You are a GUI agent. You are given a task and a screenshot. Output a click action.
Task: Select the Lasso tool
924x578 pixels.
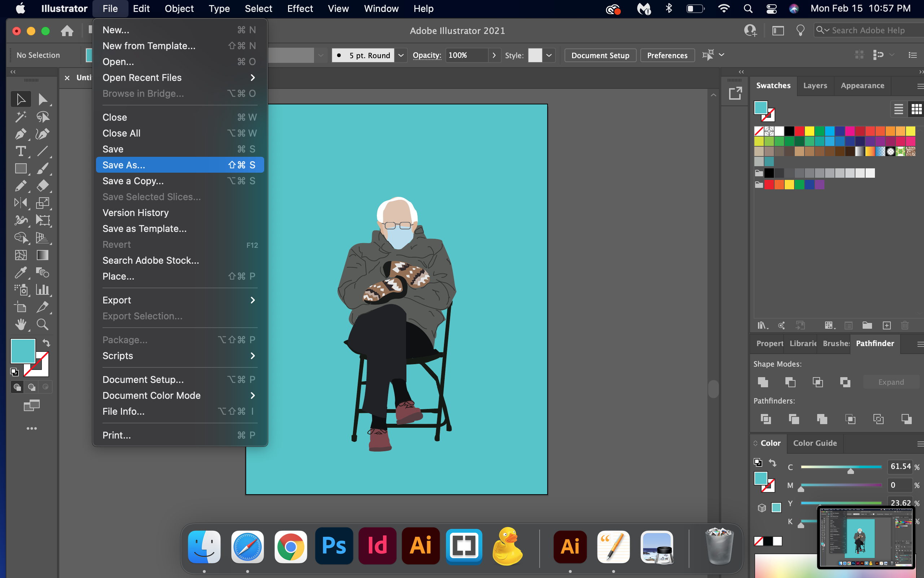(43, 117)
